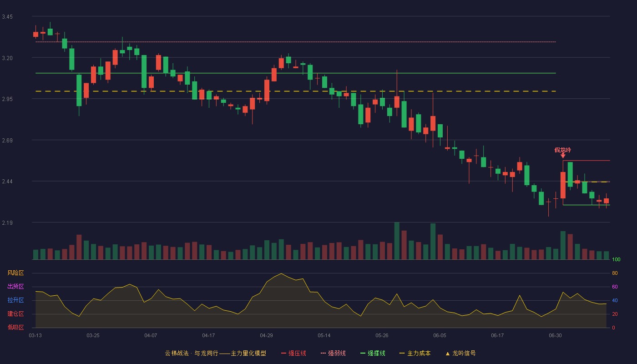This screenshot has width=637, height=364.
Task: Click the blue 40 indicator axis value
Action: pos(615,300)
